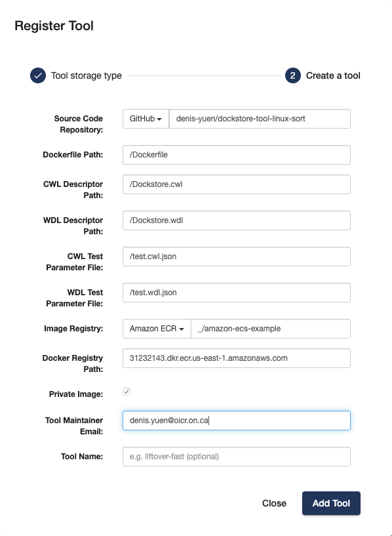Click the Tool Maintainer Email field

(236, 420)
